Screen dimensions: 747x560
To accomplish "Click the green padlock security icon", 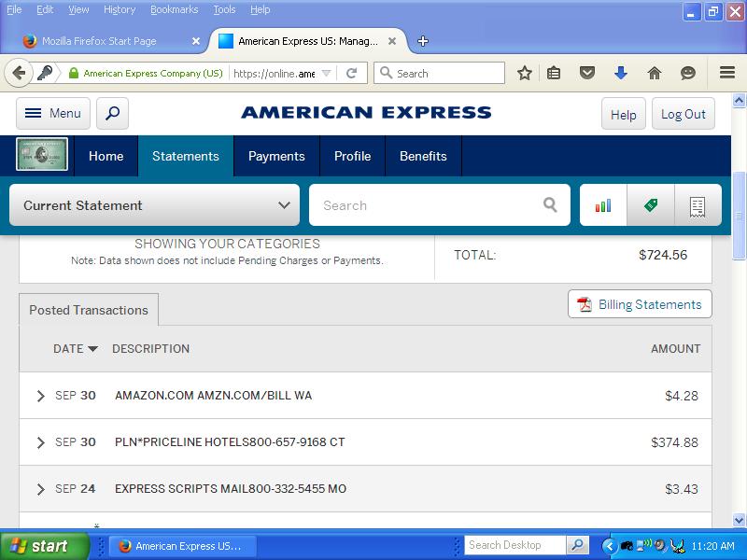I will coord(74,74).
